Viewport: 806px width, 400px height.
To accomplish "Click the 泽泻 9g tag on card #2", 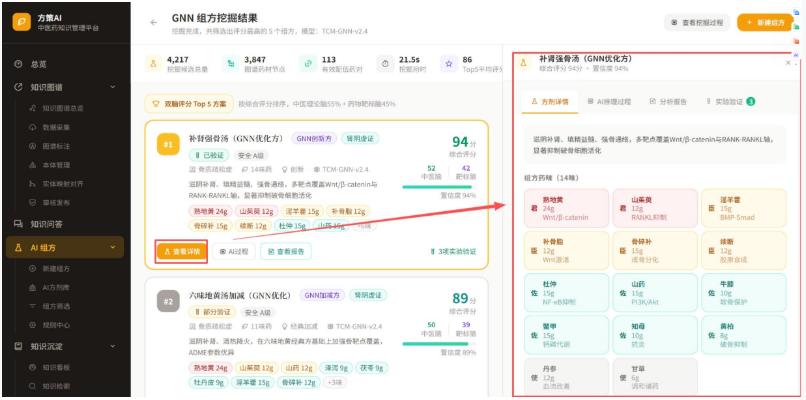I will click(x=337, y=368).
